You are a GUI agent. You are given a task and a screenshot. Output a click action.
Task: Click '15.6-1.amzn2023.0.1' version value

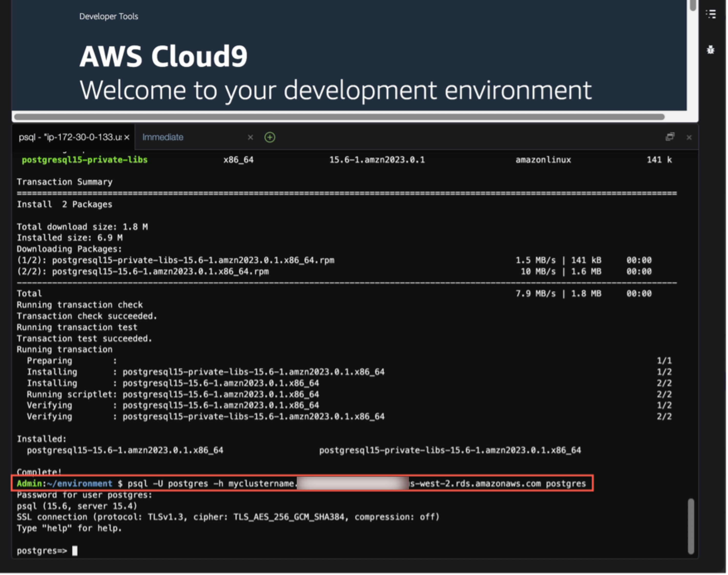(377, 160)
